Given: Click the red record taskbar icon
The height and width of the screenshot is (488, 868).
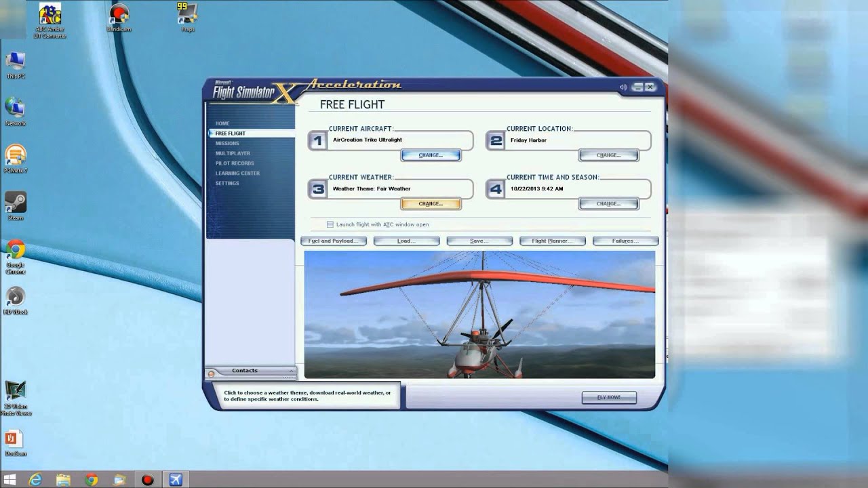Looking at the screenshot, I should point(147,480).
